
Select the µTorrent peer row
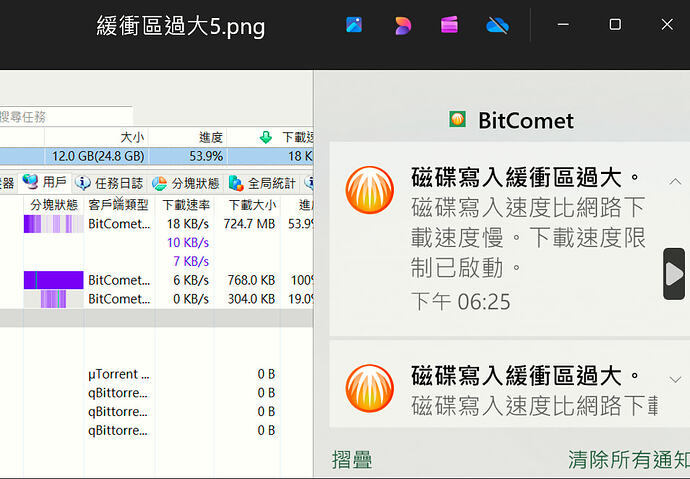(156, 374)
